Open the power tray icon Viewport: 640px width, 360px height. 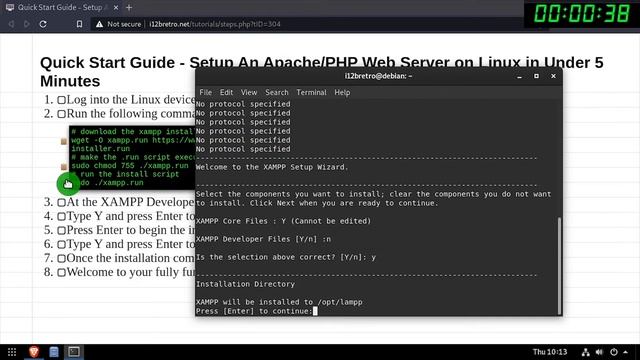pos(613,352)
